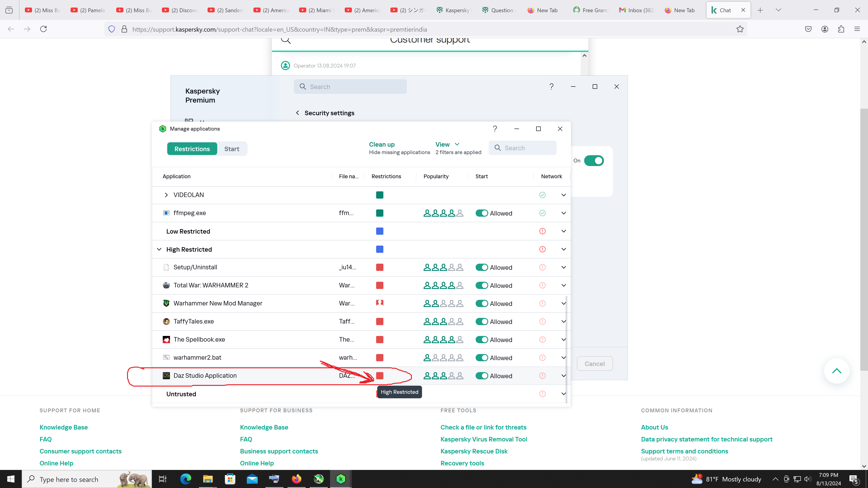
Task: Switch to the Start tab
Action: (231, 149)
